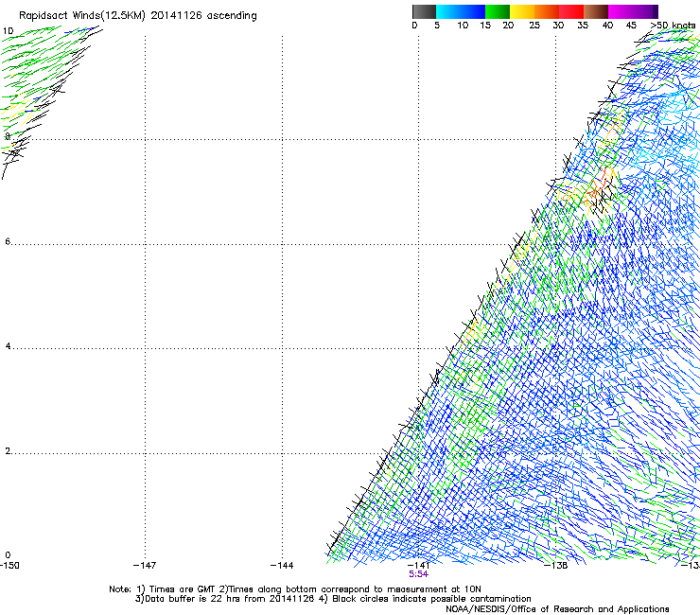Click the plot title Rapidscat Winds(12.5KM)
700x615 pixels.
pyautogui.click(x=82, y=16)
